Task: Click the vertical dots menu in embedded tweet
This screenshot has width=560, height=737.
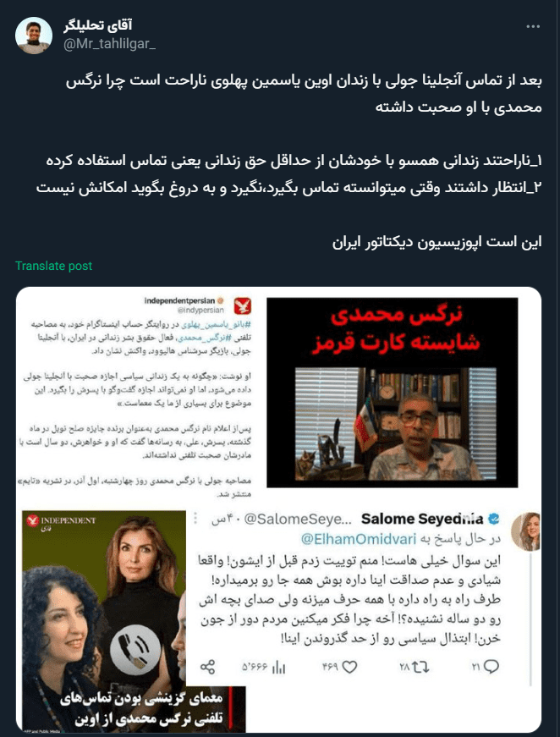Action: [x=195, y=519]
